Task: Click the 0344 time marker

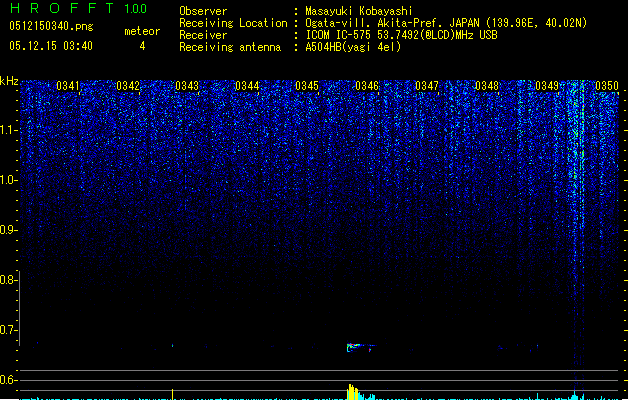Action: [x=247, y=86]
